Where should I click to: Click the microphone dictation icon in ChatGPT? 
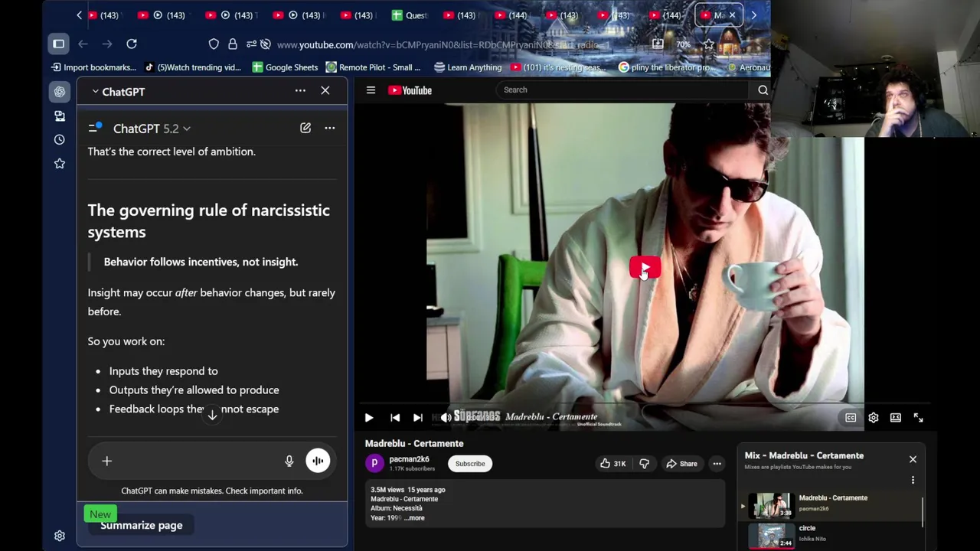pos(289,461)
